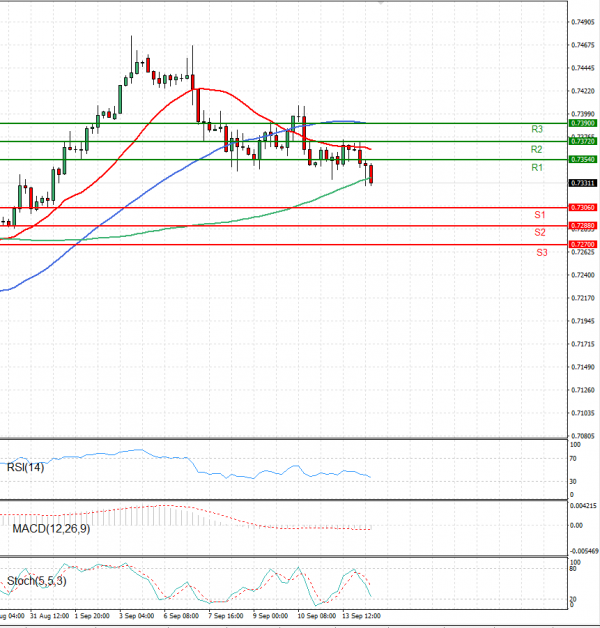Click the MACD -0.005469 scale value
Viewport: 600px width, 628px height.
pyautogui.click(x=584, y=552)
